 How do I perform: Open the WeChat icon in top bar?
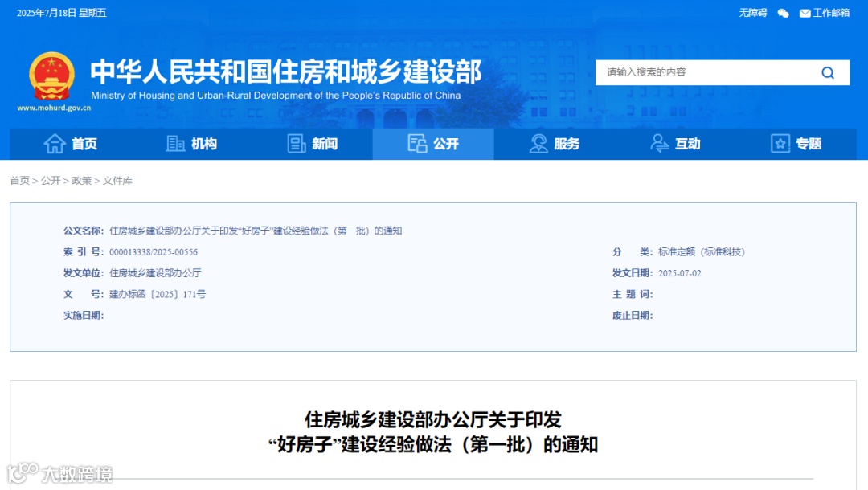pos(783,14)
